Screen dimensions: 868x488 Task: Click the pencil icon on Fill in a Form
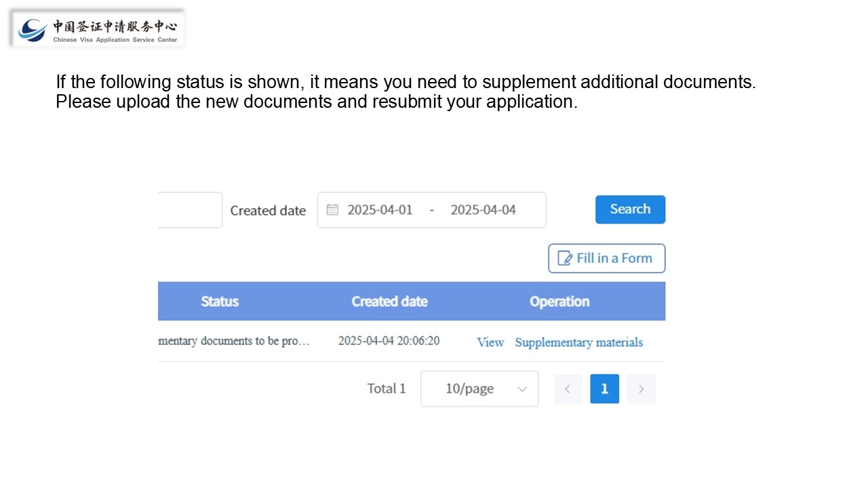pyautogui.click(x=565, y=258)
